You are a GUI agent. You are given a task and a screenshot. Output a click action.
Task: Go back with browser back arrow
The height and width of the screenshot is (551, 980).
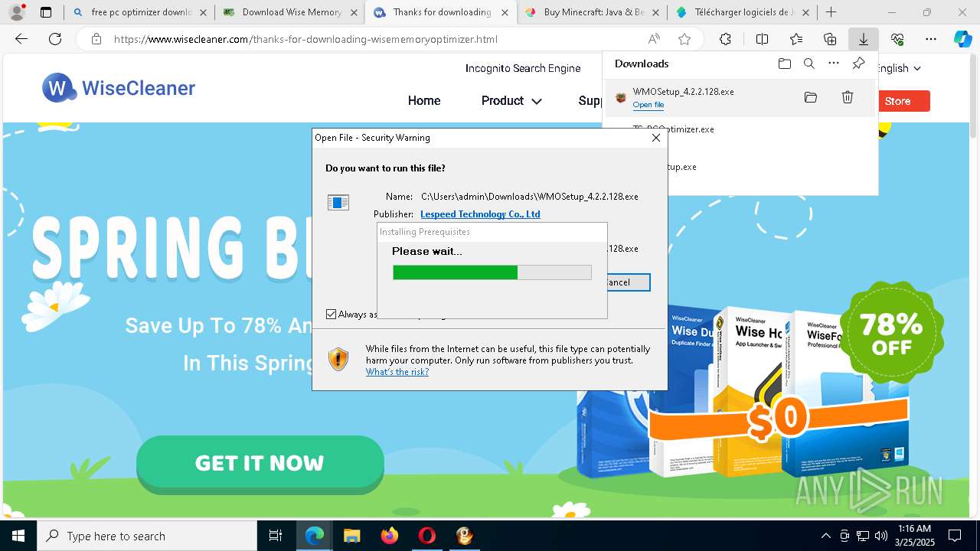coord(21,40)
